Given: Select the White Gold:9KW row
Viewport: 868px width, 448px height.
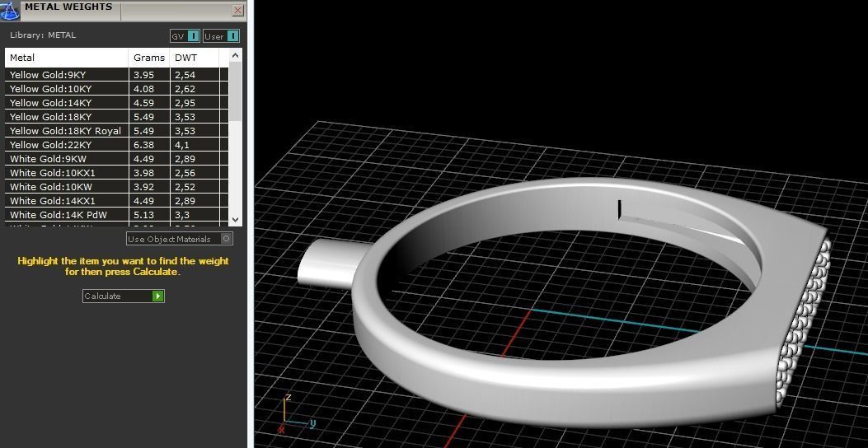Looking at the screenshot, I should click(117, 159).
